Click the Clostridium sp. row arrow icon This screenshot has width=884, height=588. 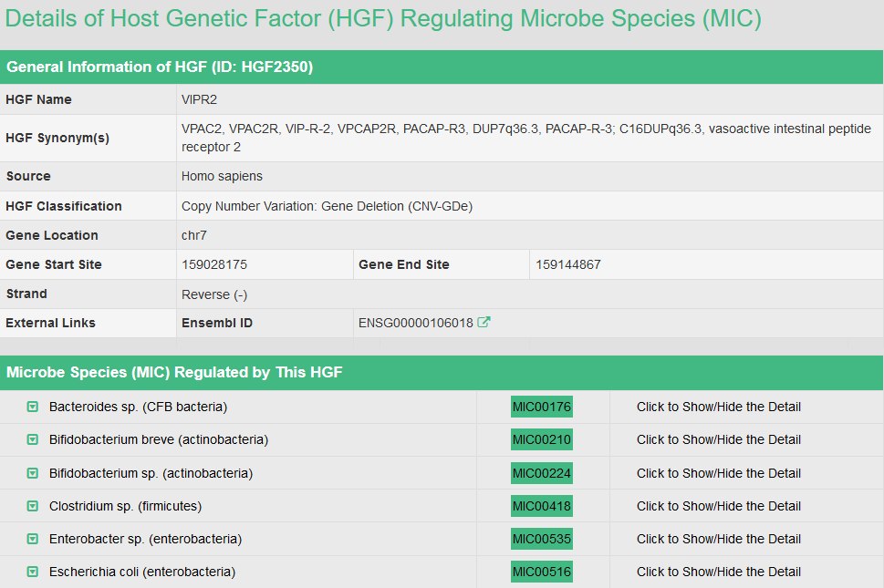pos(33,506)
